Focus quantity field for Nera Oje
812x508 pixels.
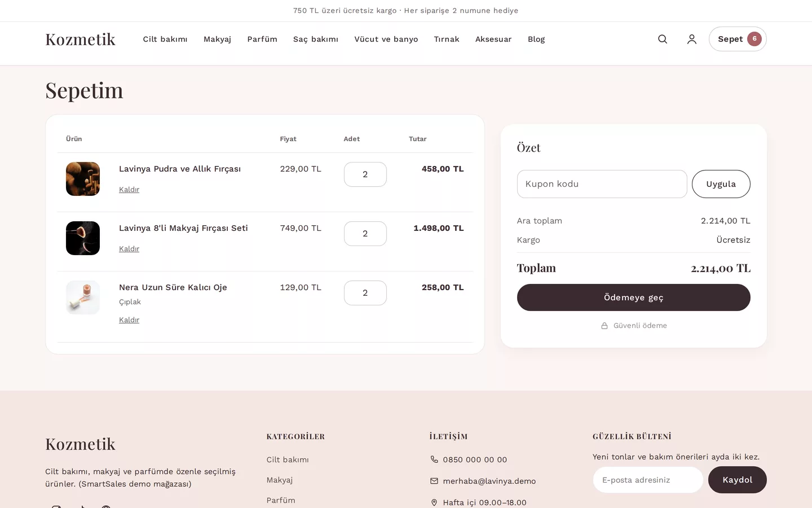point(365,293)
